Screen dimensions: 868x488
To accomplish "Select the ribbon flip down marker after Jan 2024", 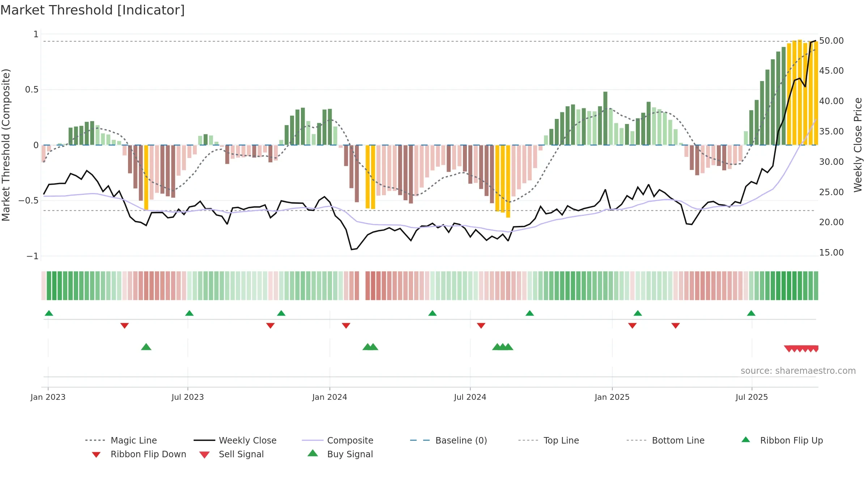I will (346, 325).
